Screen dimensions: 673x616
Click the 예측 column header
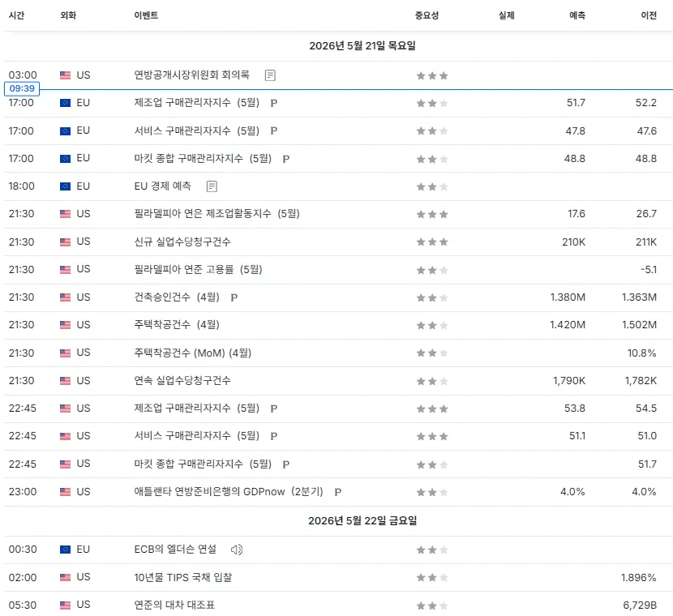pos(577,15)
